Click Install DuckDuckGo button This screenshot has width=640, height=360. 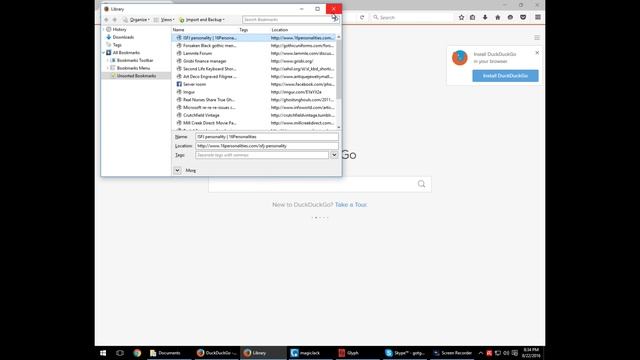505,76
